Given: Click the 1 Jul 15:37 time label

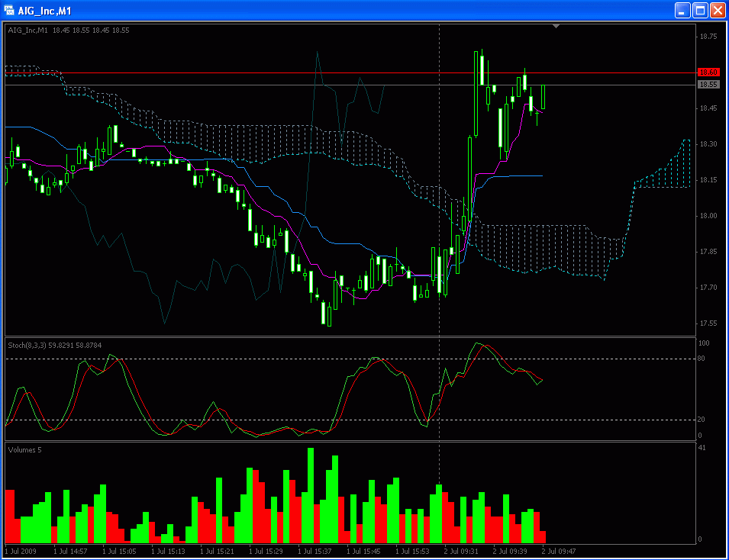Looking at the screenshot, I should click(x=315, y=551).
